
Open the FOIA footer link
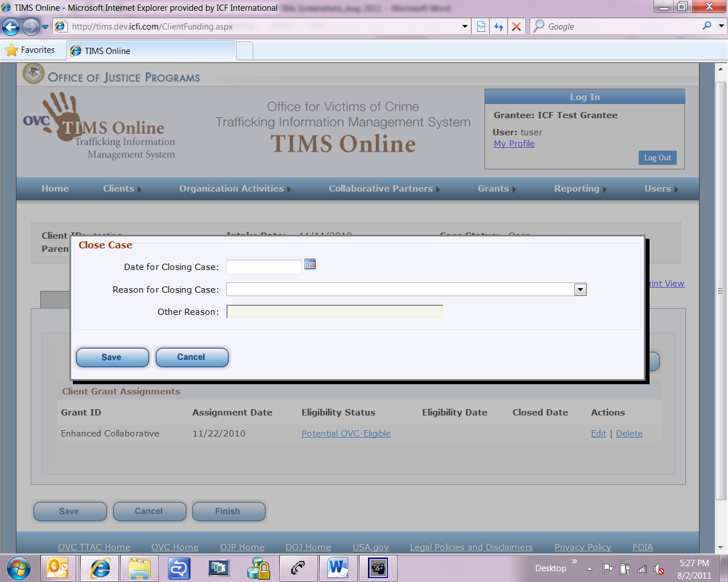click(643, 547)
